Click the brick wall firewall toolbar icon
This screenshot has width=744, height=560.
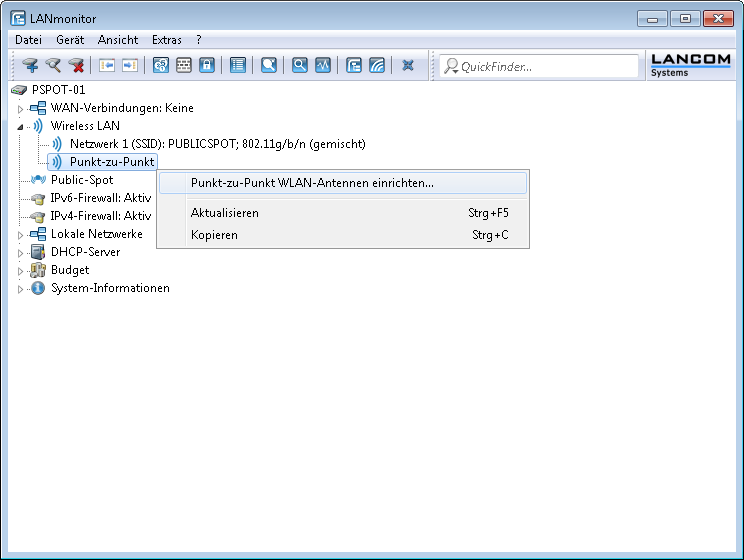[184, 66]
